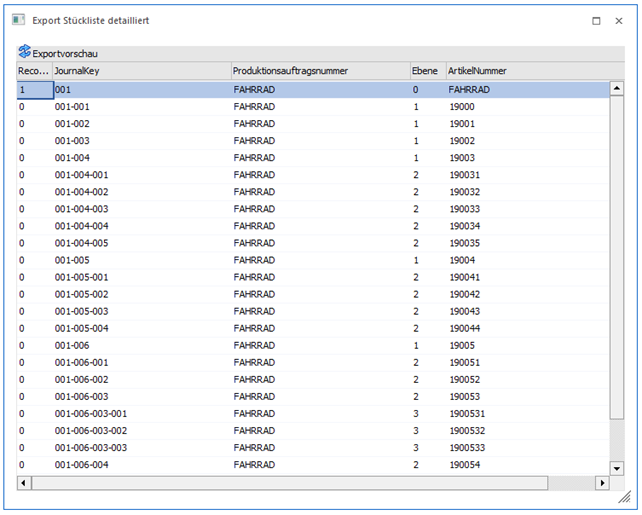
Task: Click the horizontal scrollbar right arrow
Action: pyautogui.click(x=602, y=483)
